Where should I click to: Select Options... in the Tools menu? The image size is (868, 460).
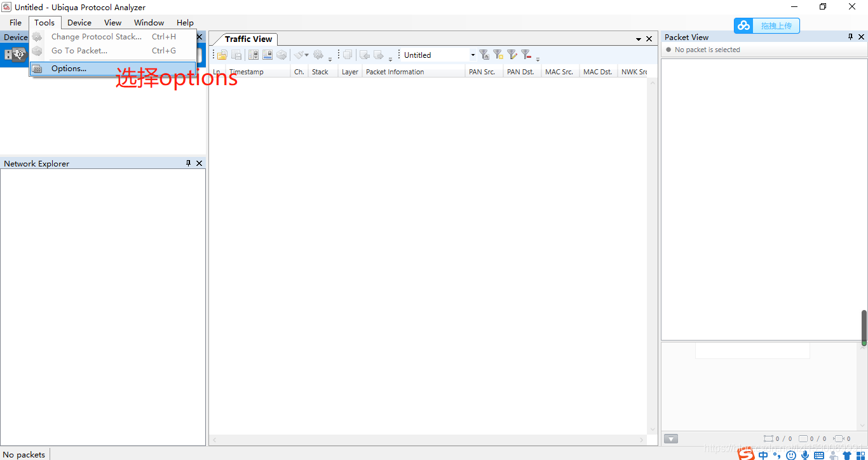pos(113,69)
